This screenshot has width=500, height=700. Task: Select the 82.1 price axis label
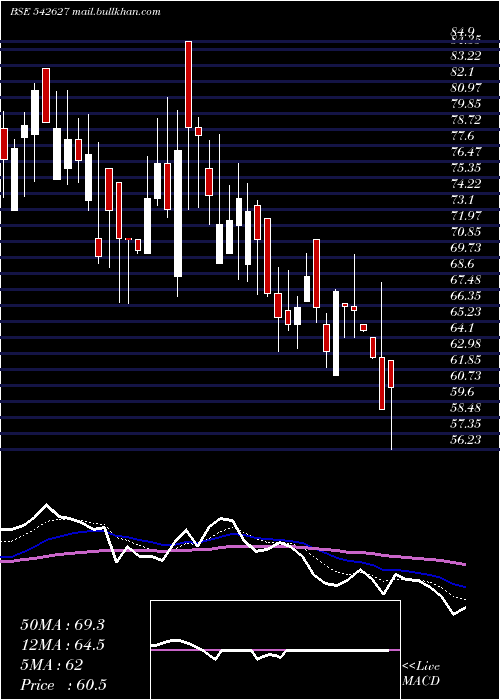(x=463, y=72)
